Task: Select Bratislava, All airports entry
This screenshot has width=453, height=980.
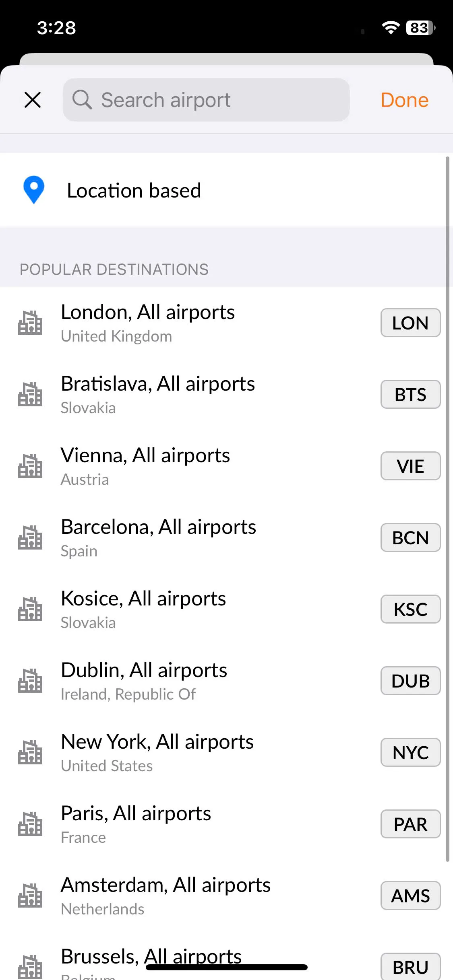Action: pos(226,394)
